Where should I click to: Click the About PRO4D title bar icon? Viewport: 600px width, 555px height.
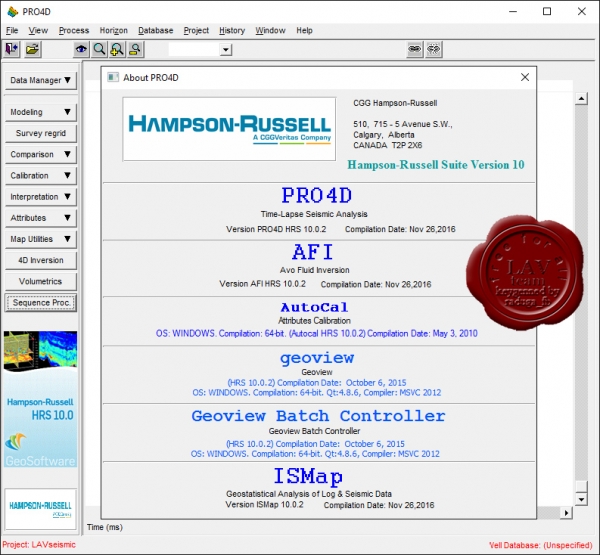[112, 77]
